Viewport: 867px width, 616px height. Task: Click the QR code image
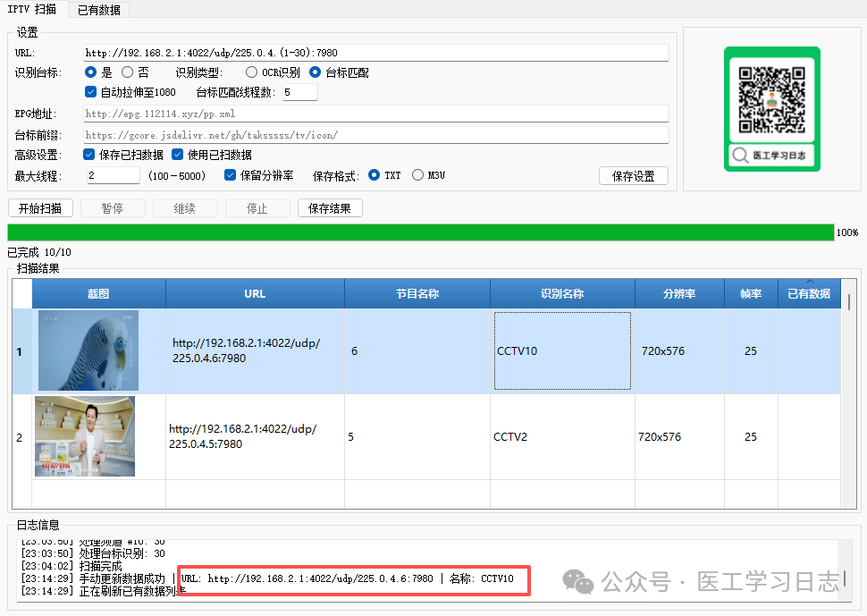pyautogui.click(x=771, y=97)
